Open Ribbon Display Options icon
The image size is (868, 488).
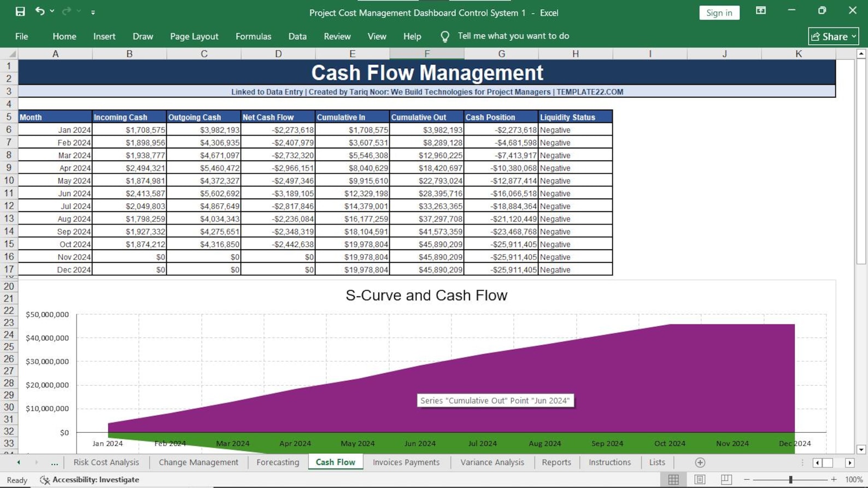point(760,11)
